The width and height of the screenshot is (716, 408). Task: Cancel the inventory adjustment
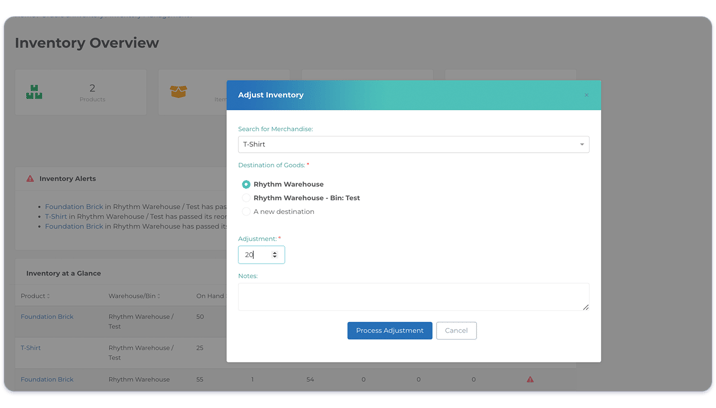pos(456,330)
